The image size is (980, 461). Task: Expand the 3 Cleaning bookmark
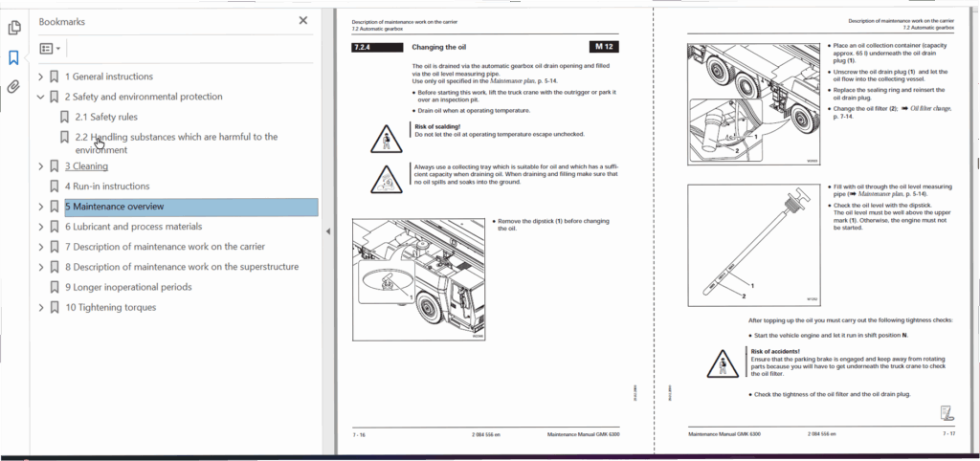pos(40,166)
